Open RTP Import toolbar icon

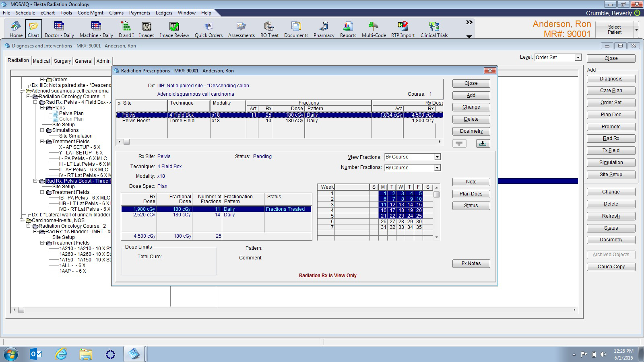pos(403,29)
